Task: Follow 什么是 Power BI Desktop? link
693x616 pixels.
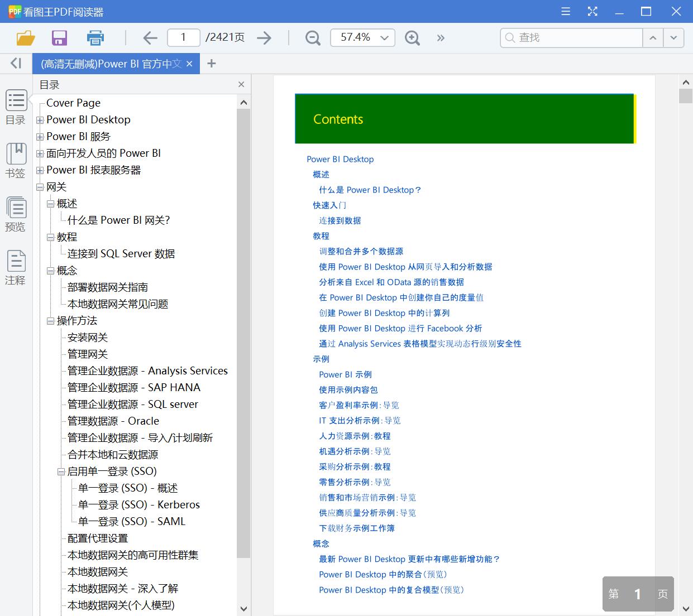Action: (x=370, y=190)
